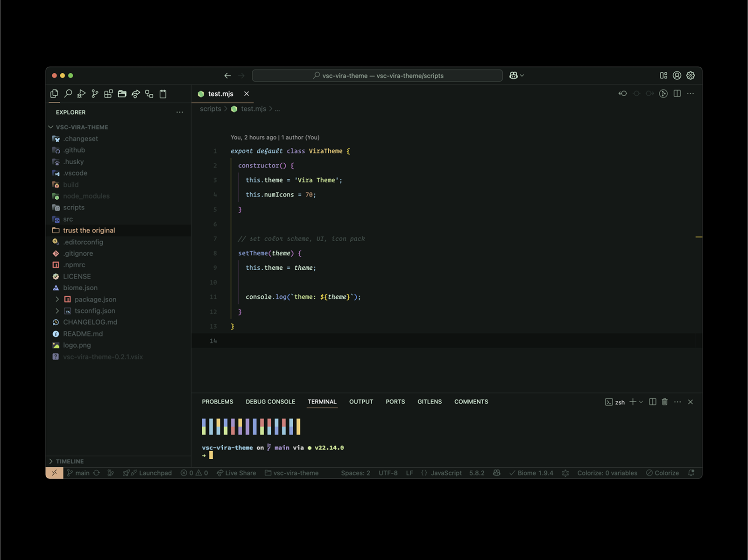The height and width of the screenshot is (560, 748).
Task: Click the command center search field
Action: [x=377, y=76]
